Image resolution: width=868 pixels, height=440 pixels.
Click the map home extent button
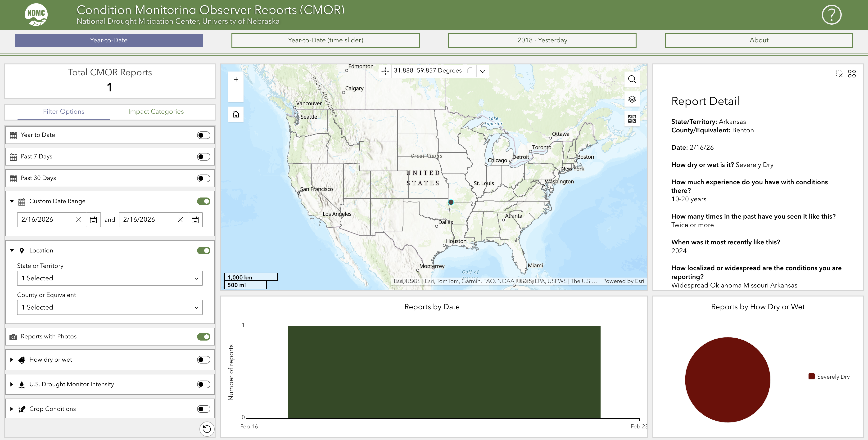(x=236, y=114)
